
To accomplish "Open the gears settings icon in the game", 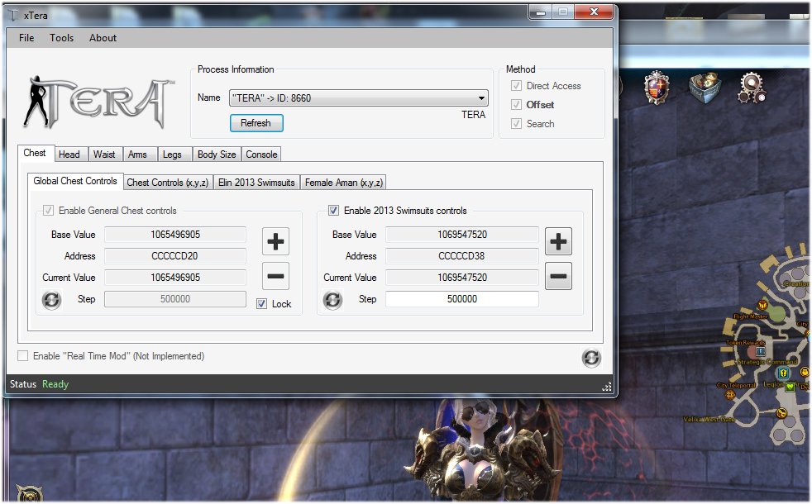I will pos(751,87).
